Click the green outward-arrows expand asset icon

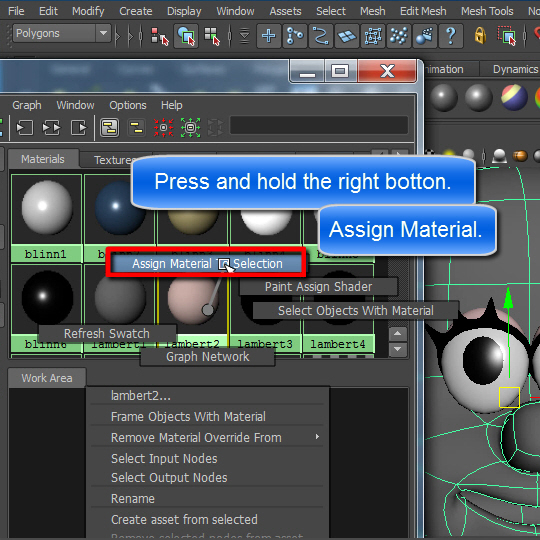(x=190, y=128)
